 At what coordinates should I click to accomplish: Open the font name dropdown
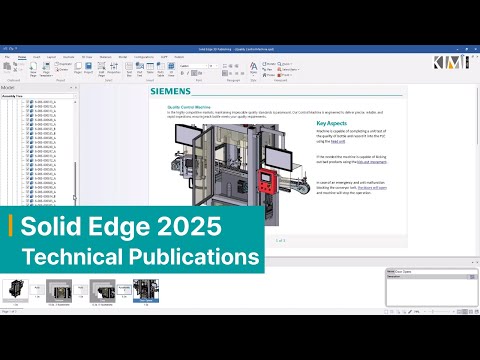pyautogui.click(x=193, y=66)
